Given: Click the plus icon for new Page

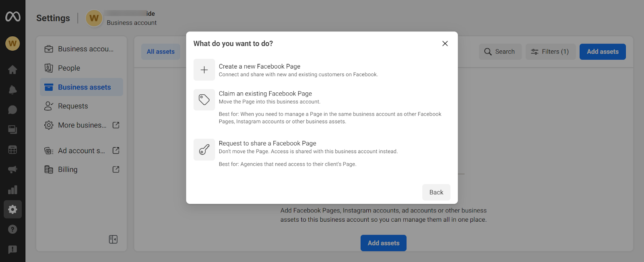Looking at the screenshot, I should (x=204, y=70).
